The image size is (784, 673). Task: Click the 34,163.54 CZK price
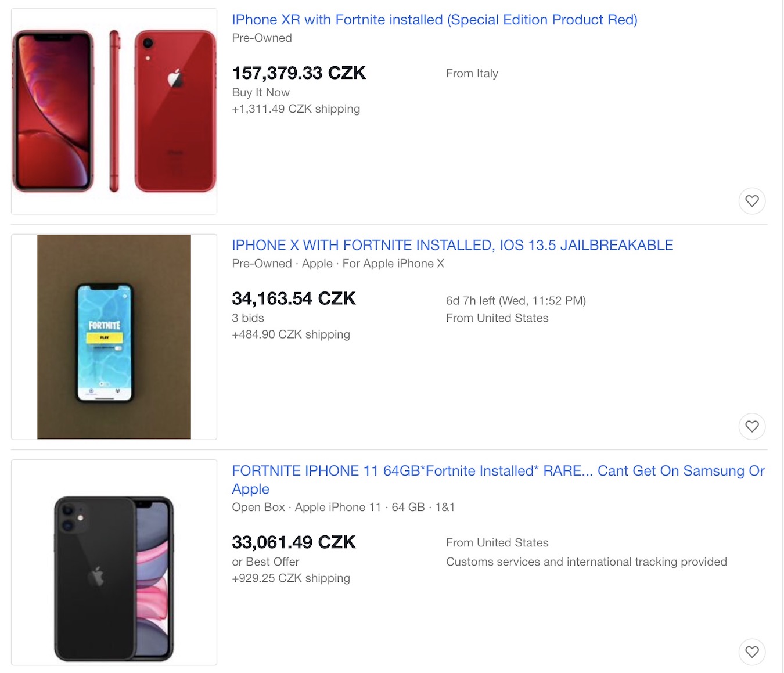pyautogui.click(x=294, y=298)
